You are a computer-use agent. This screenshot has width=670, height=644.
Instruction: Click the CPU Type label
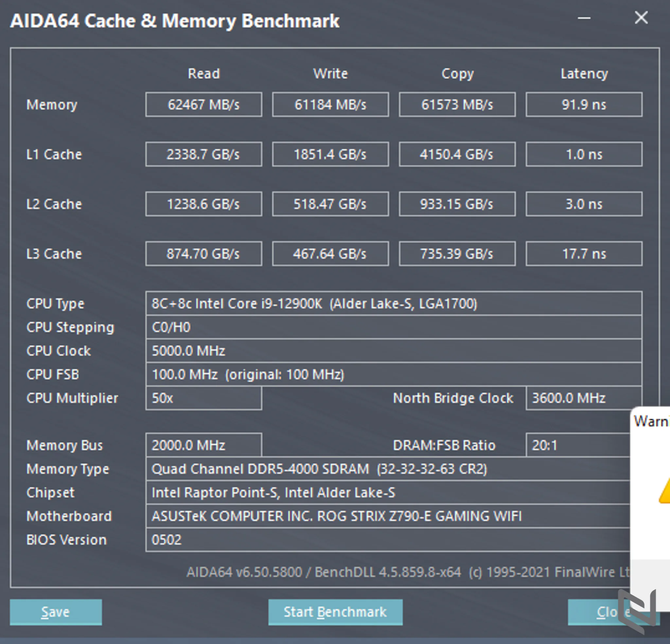pyautogui.click(x=55, y=304)
